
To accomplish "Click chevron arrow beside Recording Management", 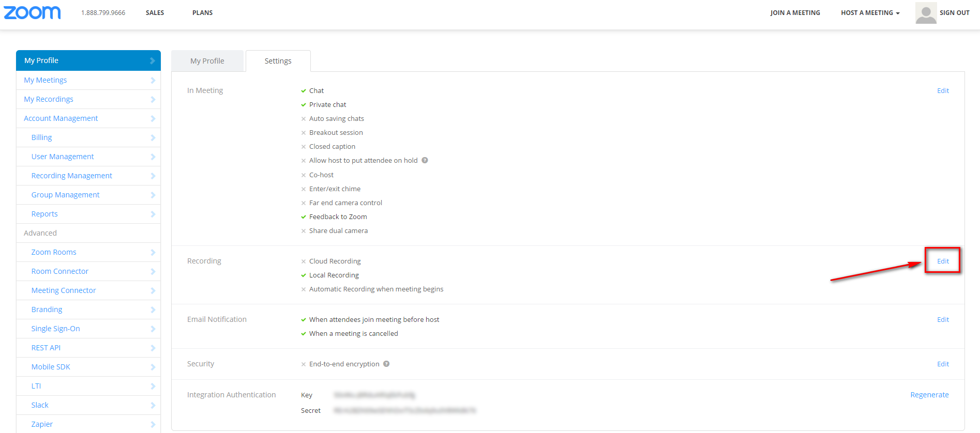I will (153, 176).
